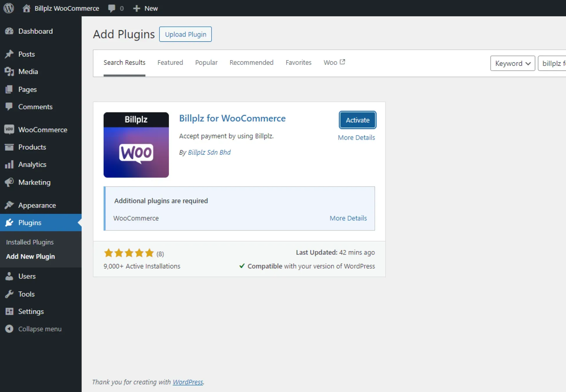The image size is (566, 392).
Task: Click the Users person icon
Action: tap(9, 276)
